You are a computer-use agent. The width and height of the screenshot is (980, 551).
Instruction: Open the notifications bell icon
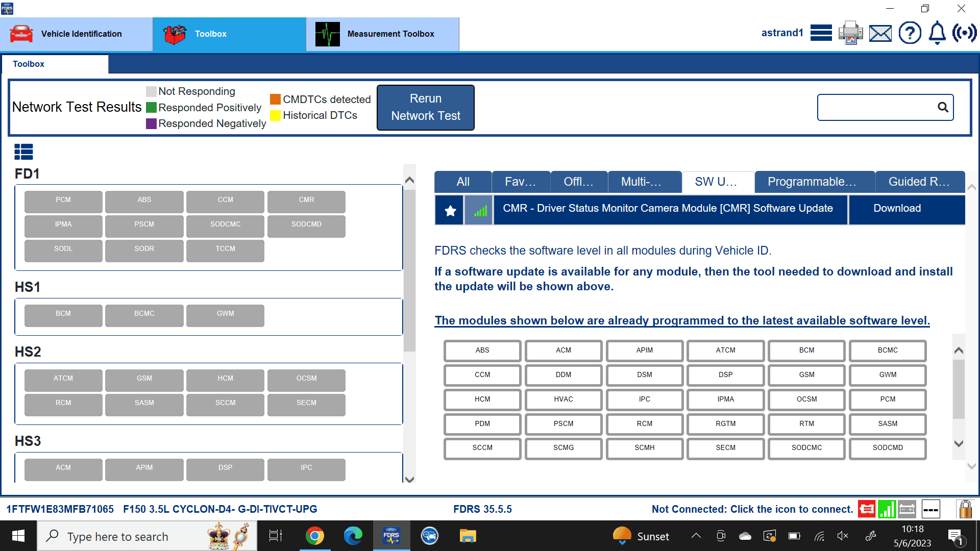pos(937,33)
